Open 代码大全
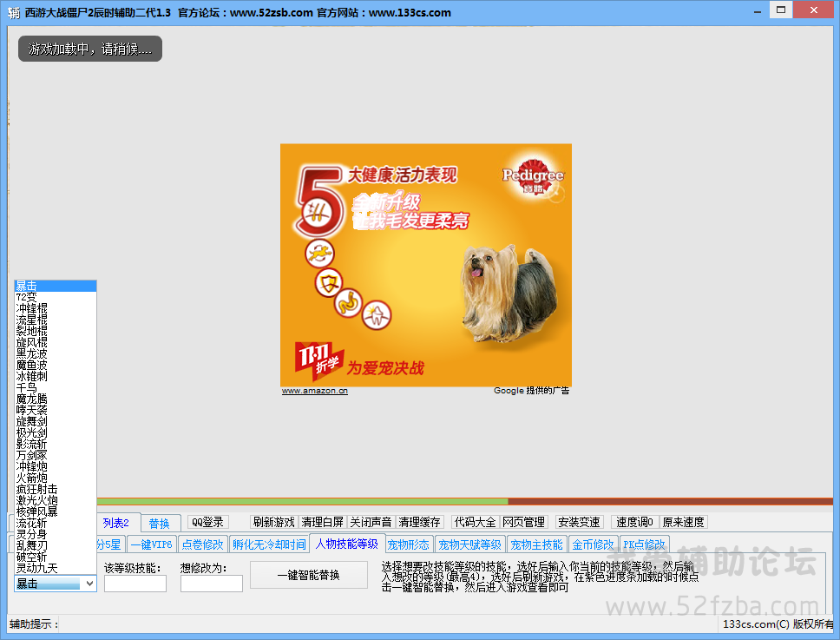 pyautogui.click(x=476, y=522)
